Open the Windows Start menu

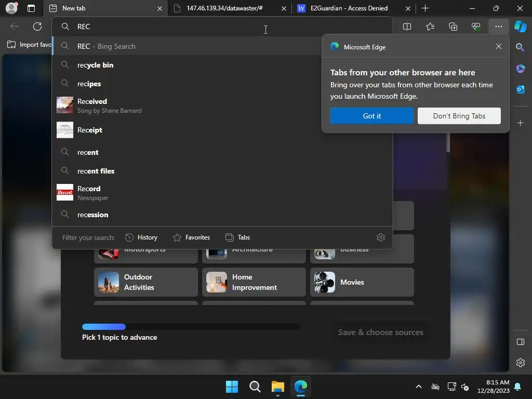[x=232, y=387]
